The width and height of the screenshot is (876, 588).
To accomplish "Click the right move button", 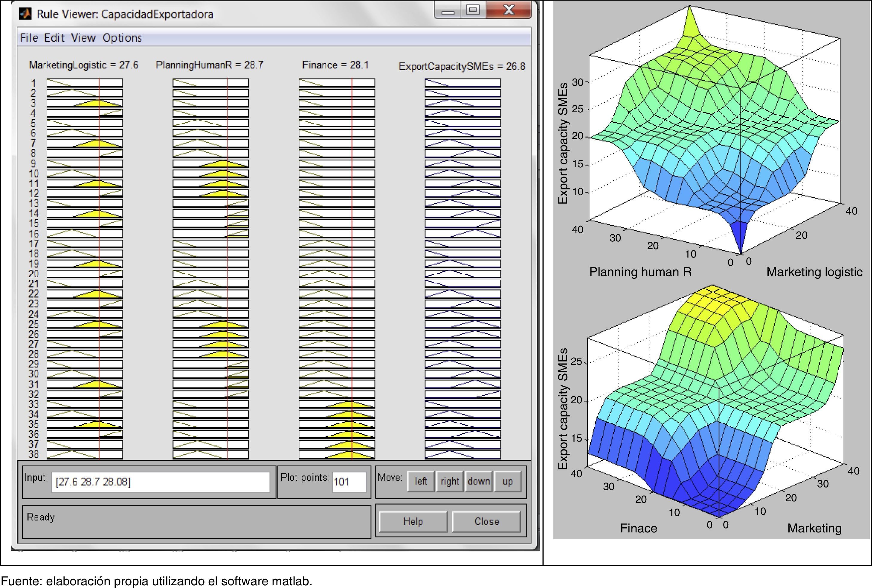I will tap(449, 481).
